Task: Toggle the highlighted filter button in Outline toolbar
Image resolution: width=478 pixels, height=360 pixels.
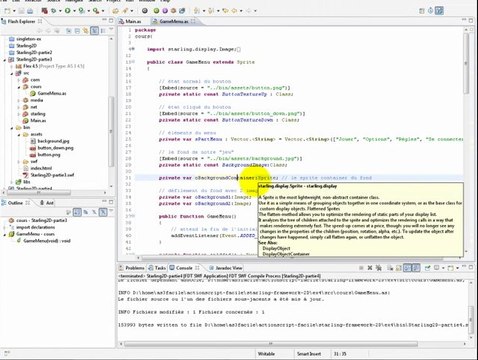Action: (103, 212)
